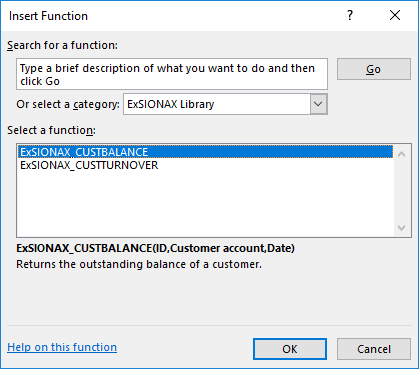419x369 pixels.
Task: Dismiss dialog with the Cancel button
Action: coord(374,349)
